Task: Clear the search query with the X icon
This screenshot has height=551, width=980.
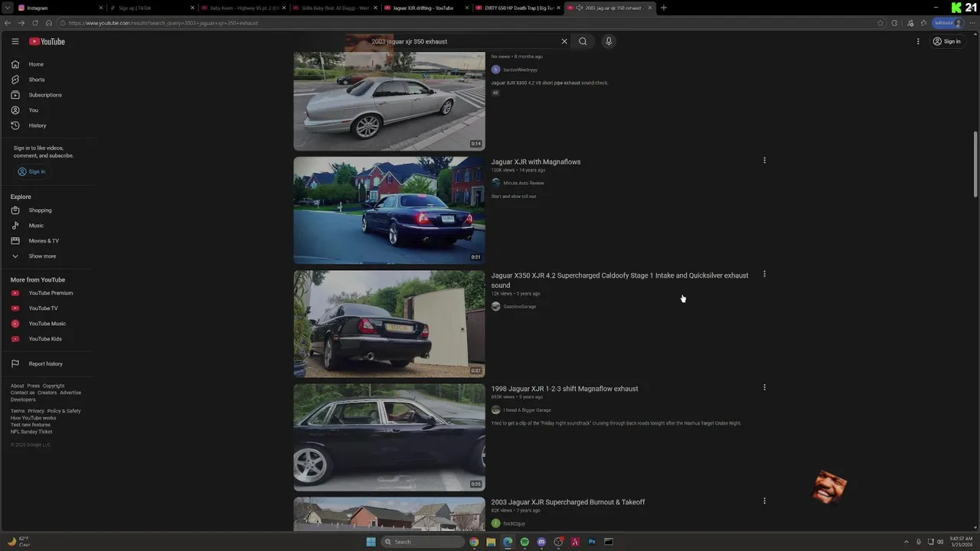Action: 564,41
